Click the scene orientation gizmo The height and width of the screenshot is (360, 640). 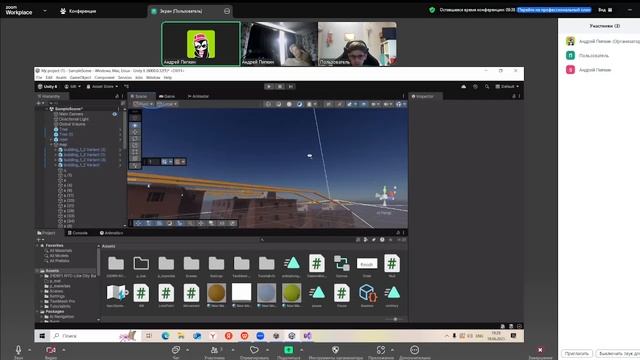384,196
